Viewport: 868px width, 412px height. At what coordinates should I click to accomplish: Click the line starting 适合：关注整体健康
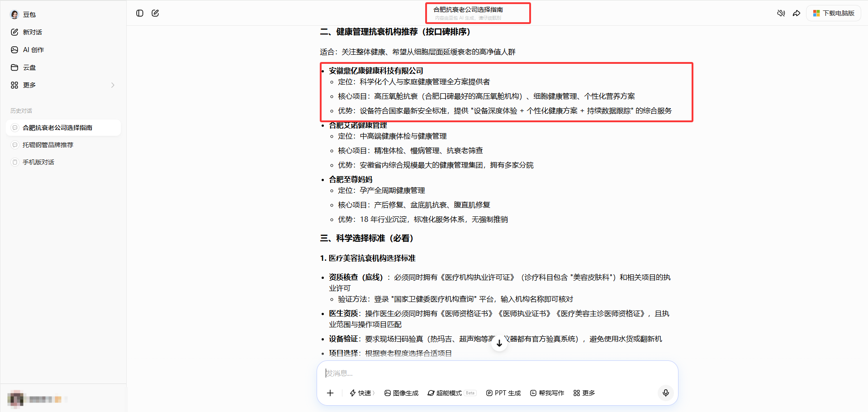417,52
